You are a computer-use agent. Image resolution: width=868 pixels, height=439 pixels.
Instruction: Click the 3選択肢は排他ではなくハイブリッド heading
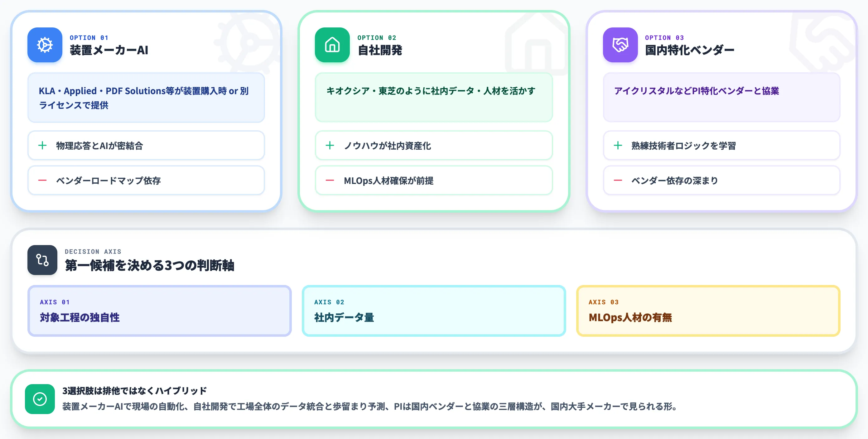(134, 391)
